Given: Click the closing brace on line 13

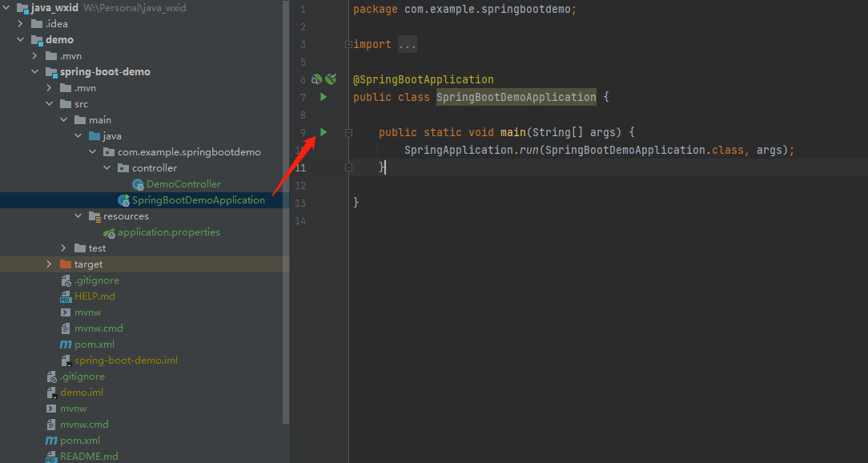Looking at the screenshot, I should [x=356, y=203].
